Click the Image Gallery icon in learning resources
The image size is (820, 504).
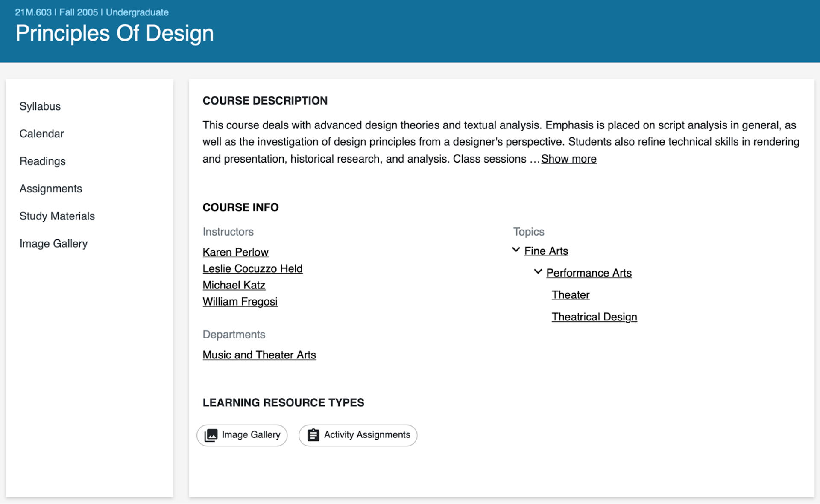coord(212,435)
